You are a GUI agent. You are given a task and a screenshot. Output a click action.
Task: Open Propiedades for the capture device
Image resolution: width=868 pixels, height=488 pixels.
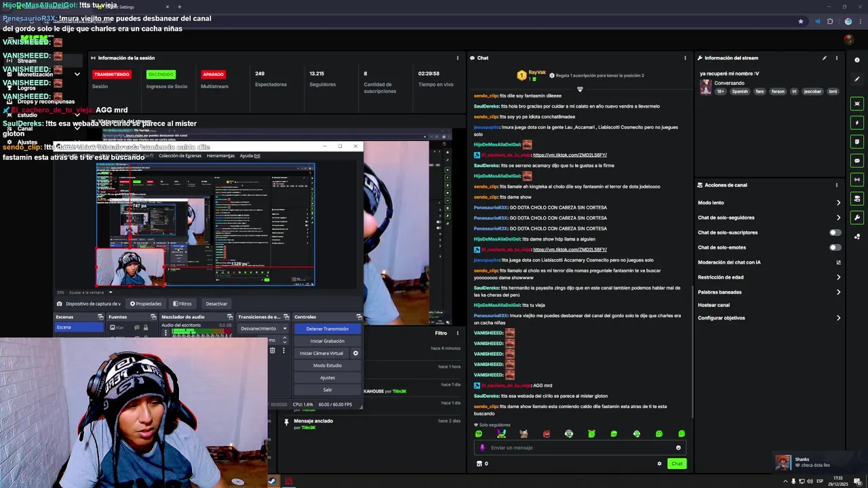(x=146, y=304)
